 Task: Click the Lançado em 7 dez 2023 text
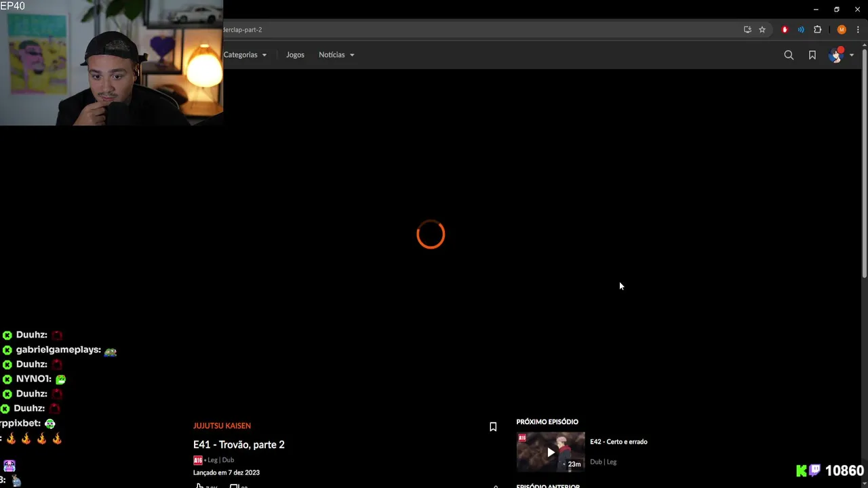click(226, 472)
